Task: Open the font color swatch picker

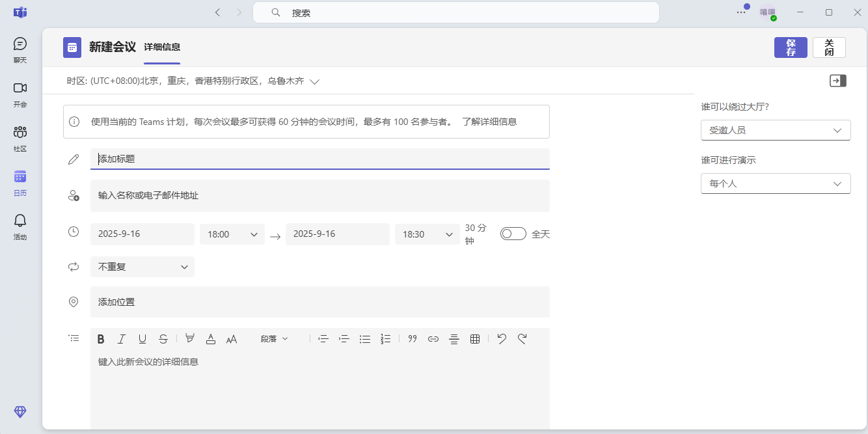Action: 211,338
